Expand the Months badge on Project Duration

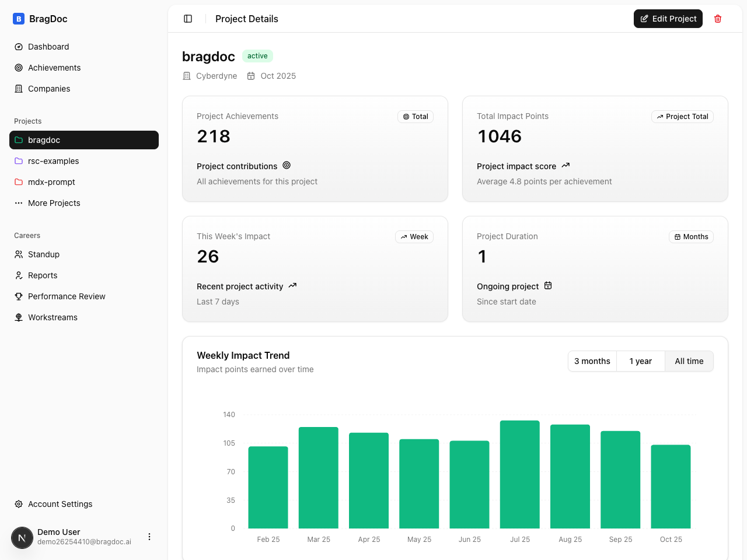coord(691,237)
